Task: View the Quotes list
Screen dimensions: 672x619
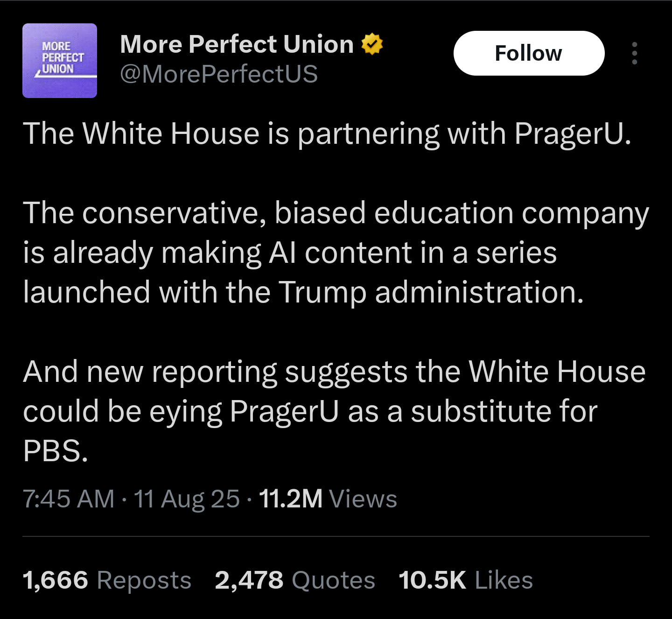Action: (x=333, y=580)
